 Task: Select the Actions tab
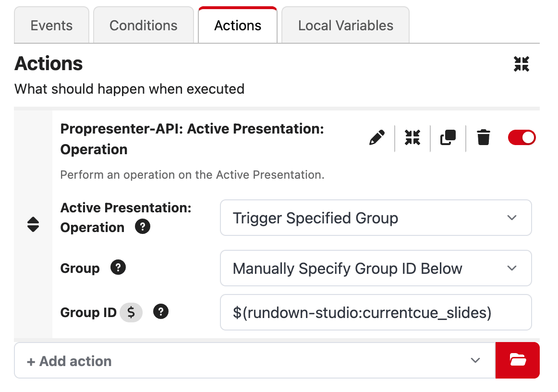click(238, 25)
